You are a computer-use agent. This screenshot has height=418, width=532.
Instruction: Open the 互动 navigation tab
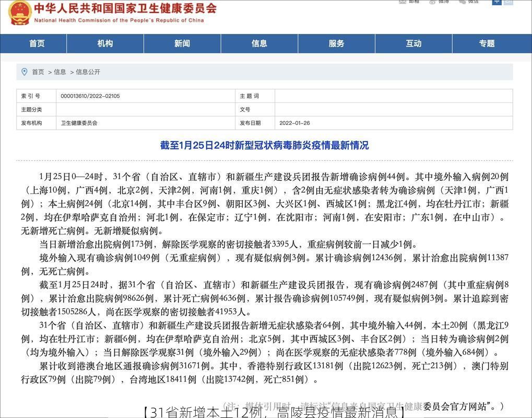pyautogui.click(x=413, y=44)
